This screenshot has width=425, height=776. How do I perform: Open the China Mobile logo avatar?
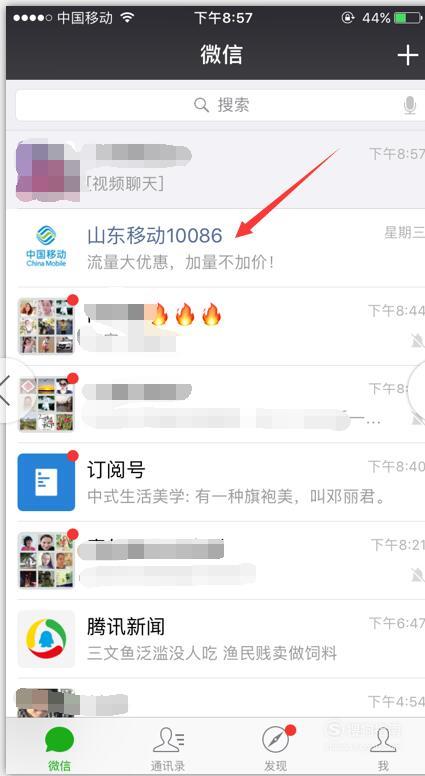(x=46, y=246)
